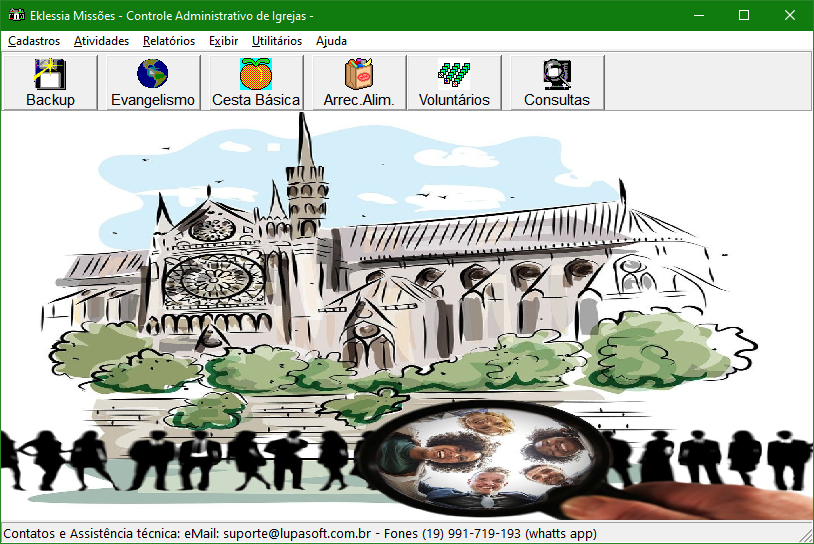Open Consultas magnifier button
Image resolution: width=814 pixels, height=544 pixels.
point(557,83)
